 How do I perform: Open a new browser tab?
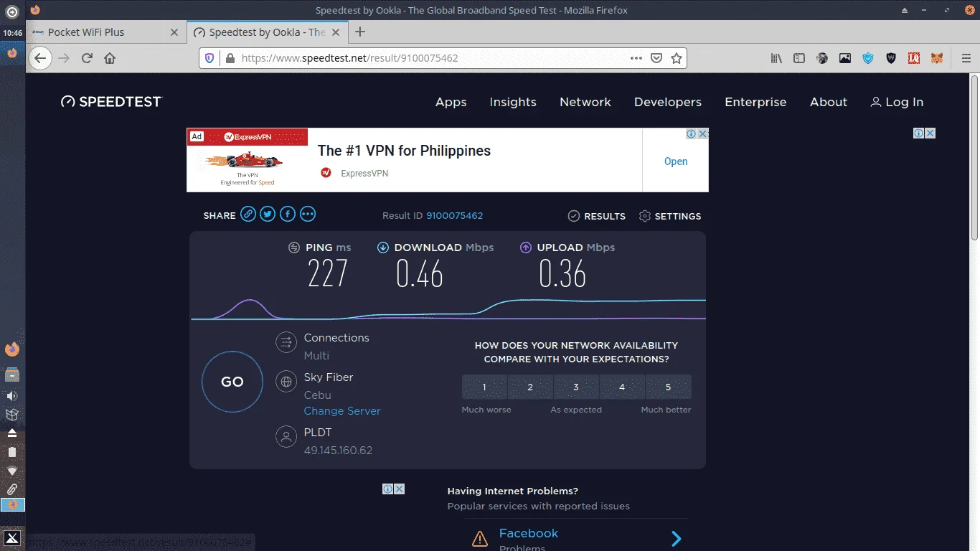point(360,32)
